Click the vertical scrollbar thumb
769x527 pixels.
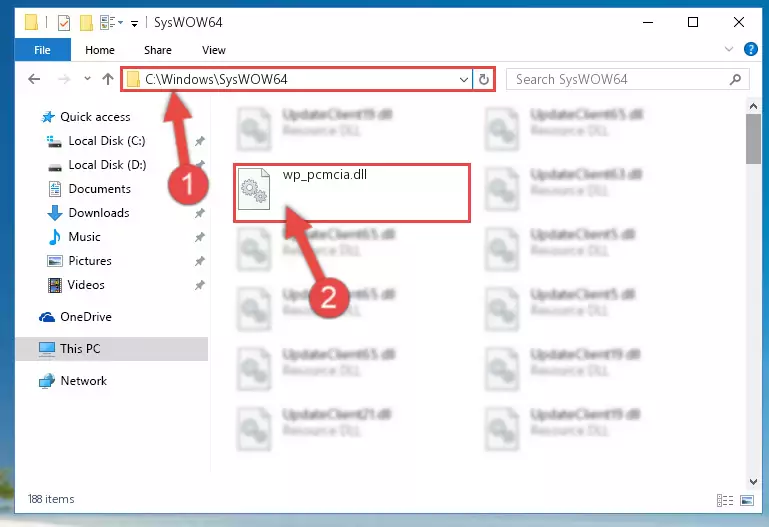click(x=753, y=139)
